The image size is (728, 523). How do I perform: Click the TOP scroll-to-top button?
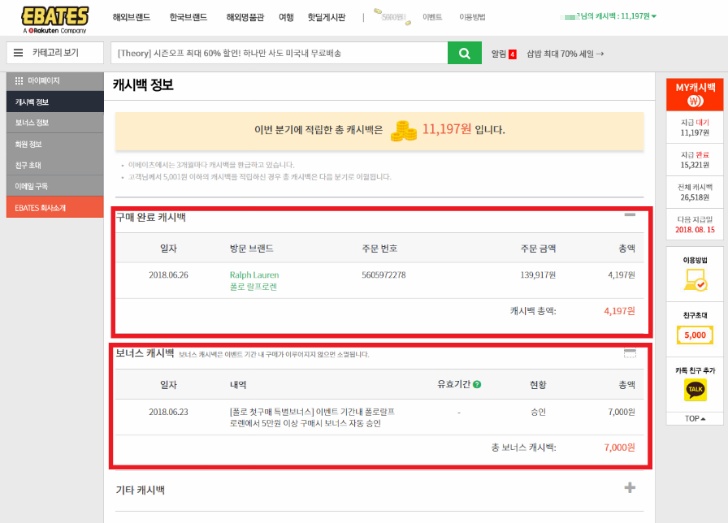695,418
